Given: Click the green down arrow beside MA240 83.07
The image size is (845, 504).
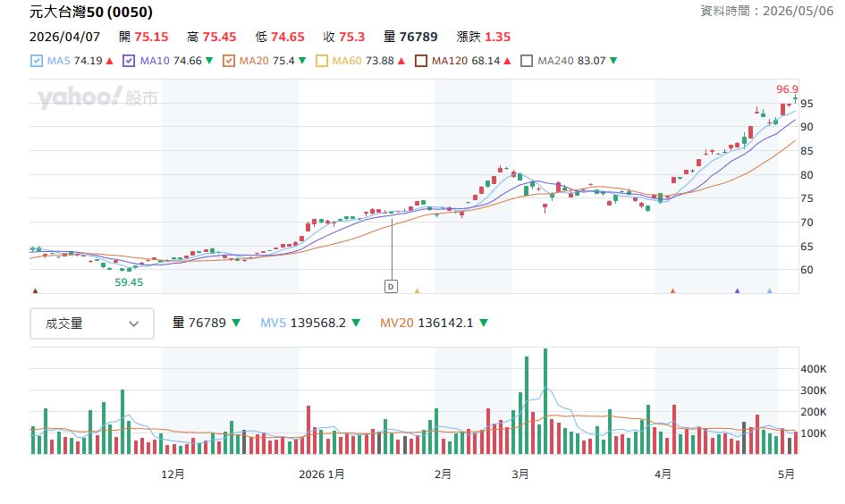Looking at the screenshot, I should [613, 61].
